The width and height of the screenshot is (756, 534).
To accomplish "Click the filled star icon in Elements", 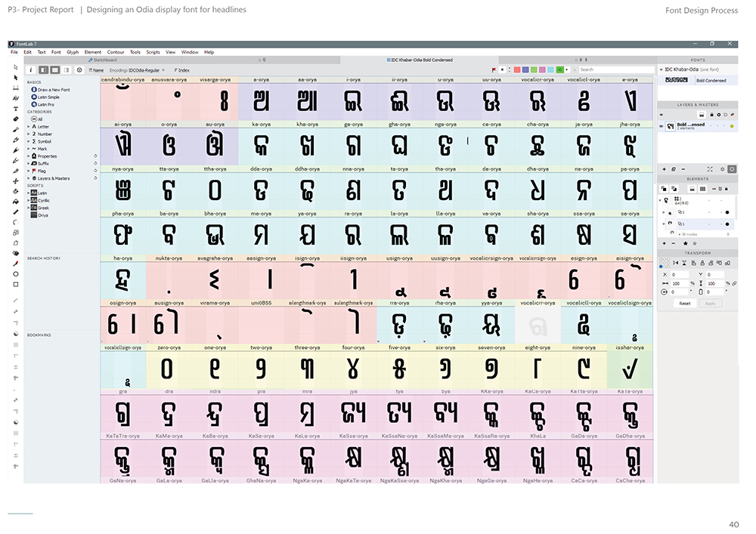I will pos(685,244).
